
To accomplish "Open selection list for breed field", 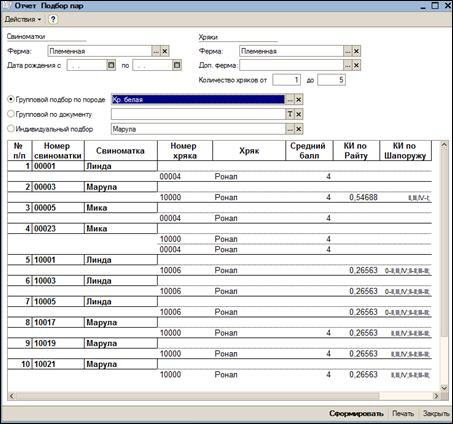I will pos(290,100).
